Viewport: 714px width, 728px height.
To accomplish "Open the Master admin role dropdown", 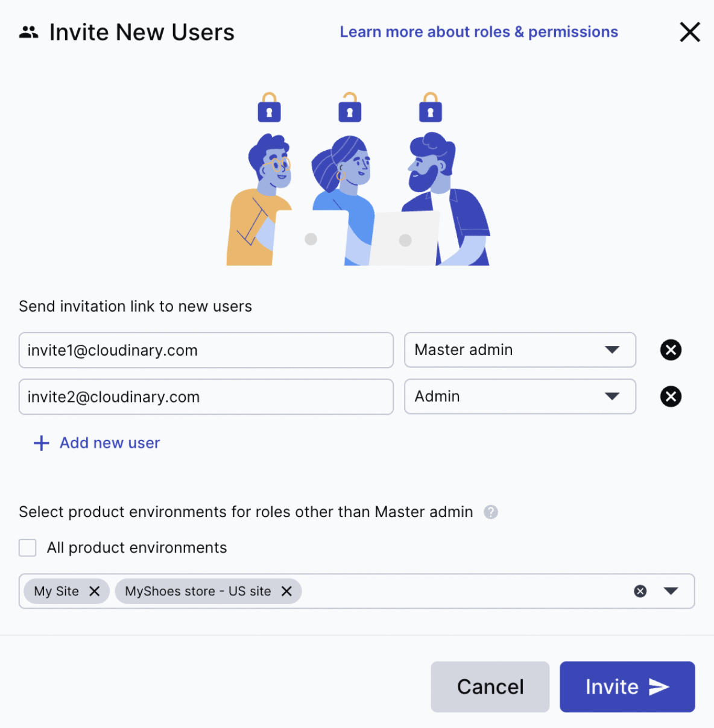I will [520, 350].
